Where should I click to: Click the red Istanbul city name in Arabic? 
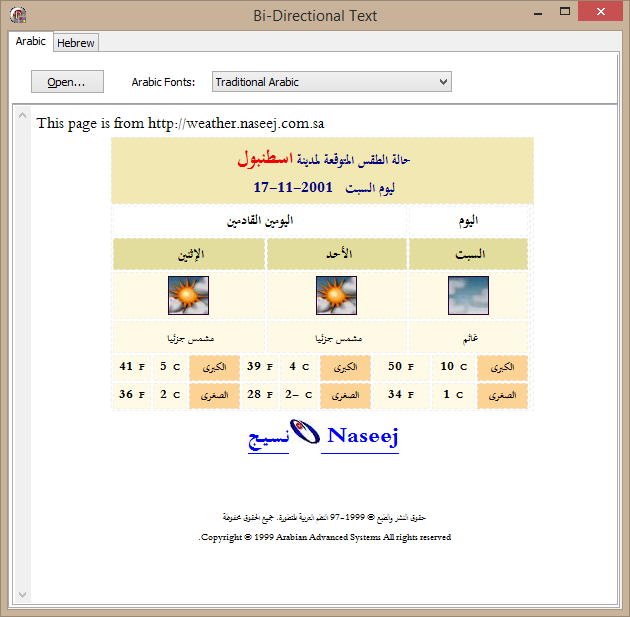(264, 160)
